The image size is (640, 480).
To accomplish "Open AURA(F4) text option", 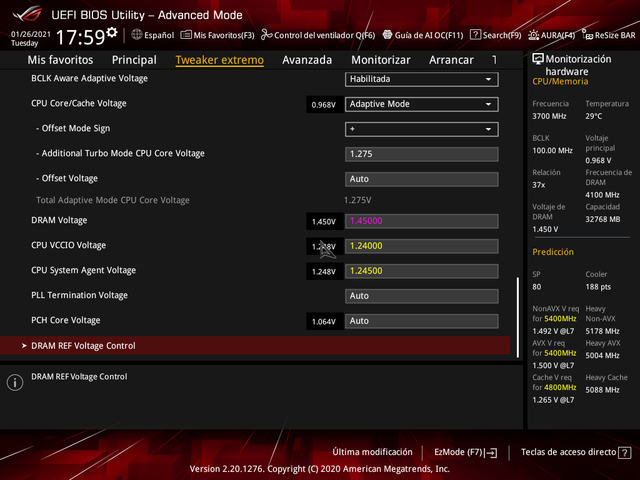I will pos(558,35).
